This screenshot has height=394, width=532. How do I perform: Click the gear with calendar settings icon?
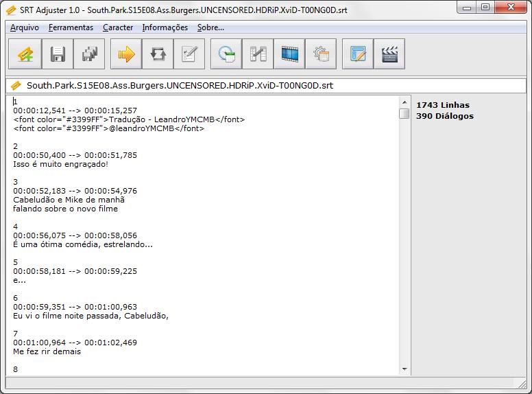pyautogui.click(x=321, y=54)
